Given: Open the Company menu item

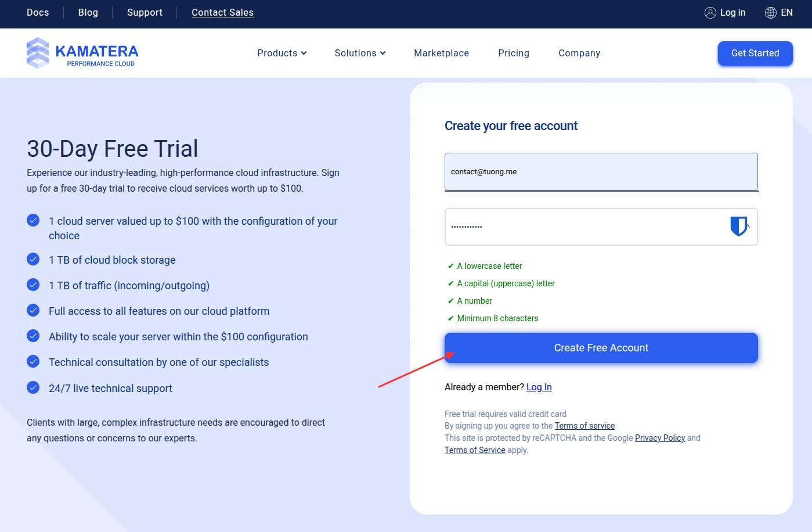Looking at the screenshot, I should click(579, 53).
